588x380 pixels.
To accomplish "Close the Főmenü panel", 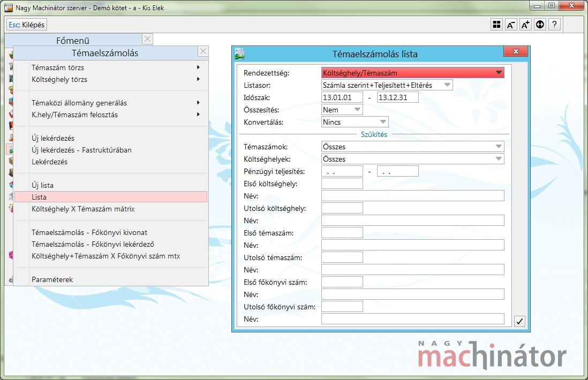I will pyautogui.click(x=147, y=39).
